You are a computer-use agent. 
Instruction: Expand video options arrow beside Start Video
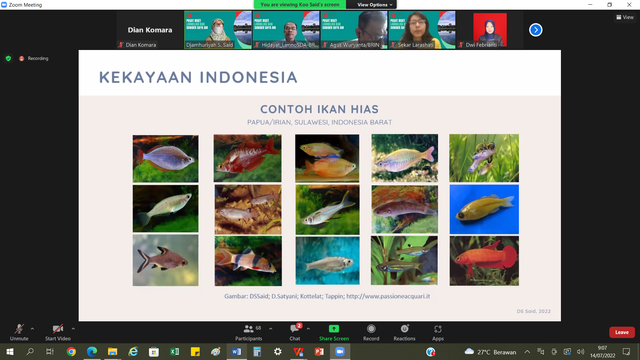(x=73, y=329)
